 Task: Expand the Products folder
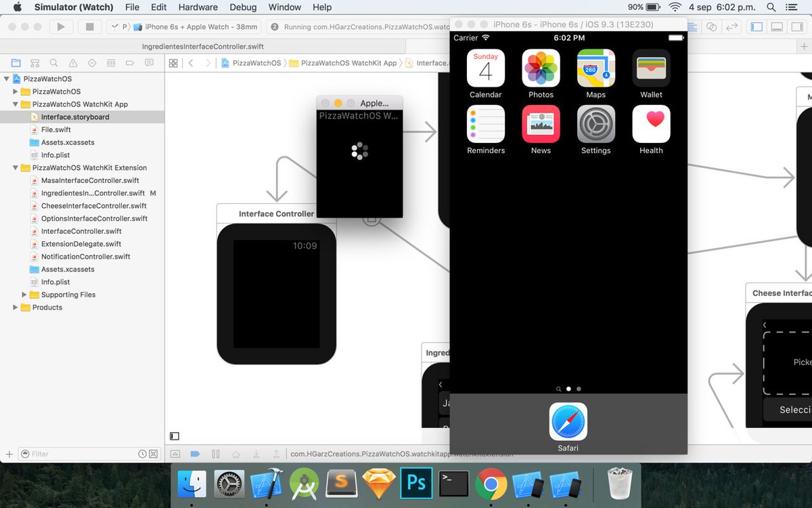point(16,308)
